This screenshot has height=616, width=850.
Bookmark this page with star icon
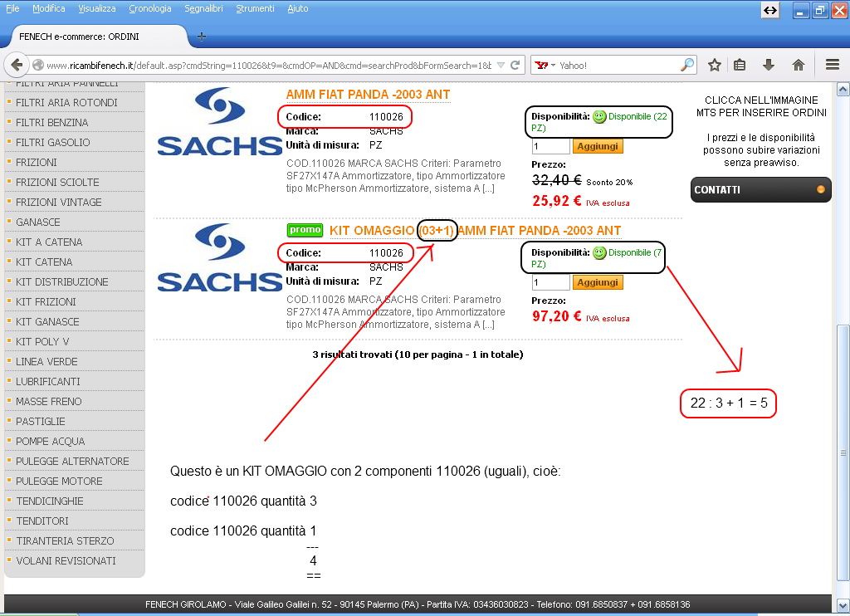point(715,65)
